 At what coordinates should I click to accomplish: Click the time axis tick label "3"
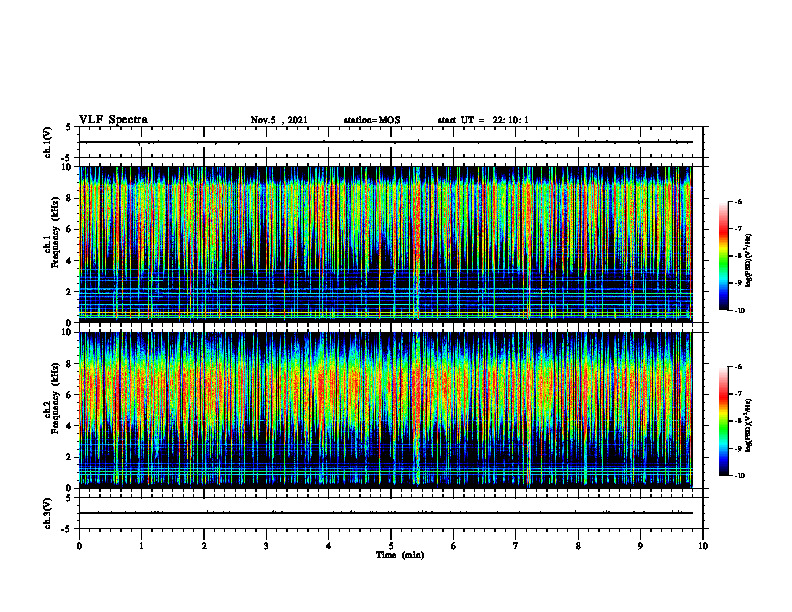(x=266, y=546)
